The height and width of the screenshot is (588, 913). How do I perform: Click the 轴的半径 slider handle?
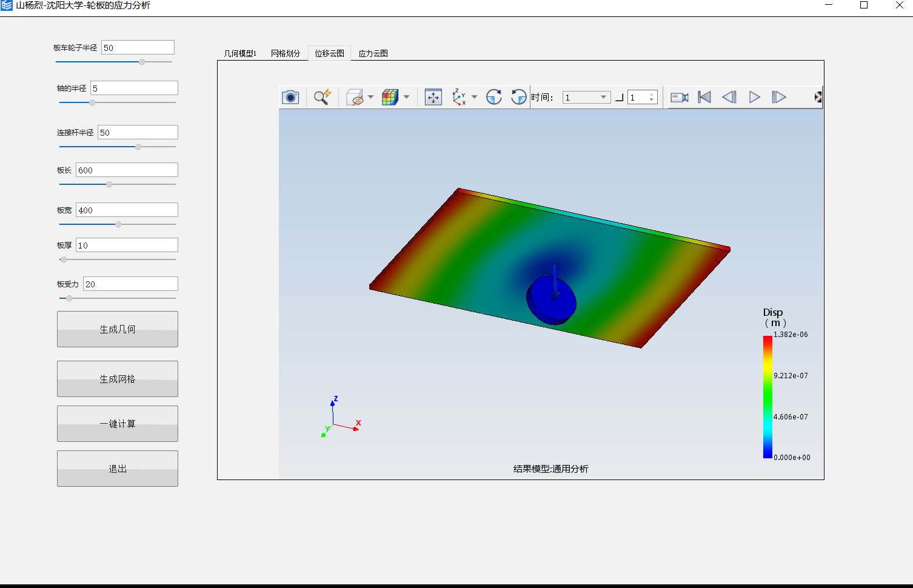(x=92, y=102)
